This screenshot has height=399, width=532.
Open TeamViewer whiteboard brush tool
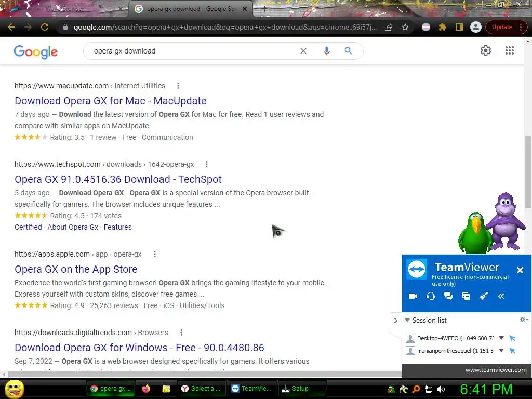[x=484, y=296]
